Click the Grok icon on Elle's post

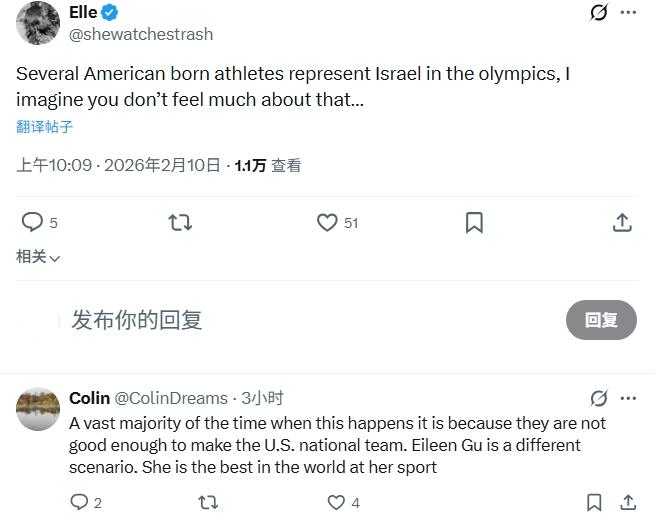(x=599, y=12)
